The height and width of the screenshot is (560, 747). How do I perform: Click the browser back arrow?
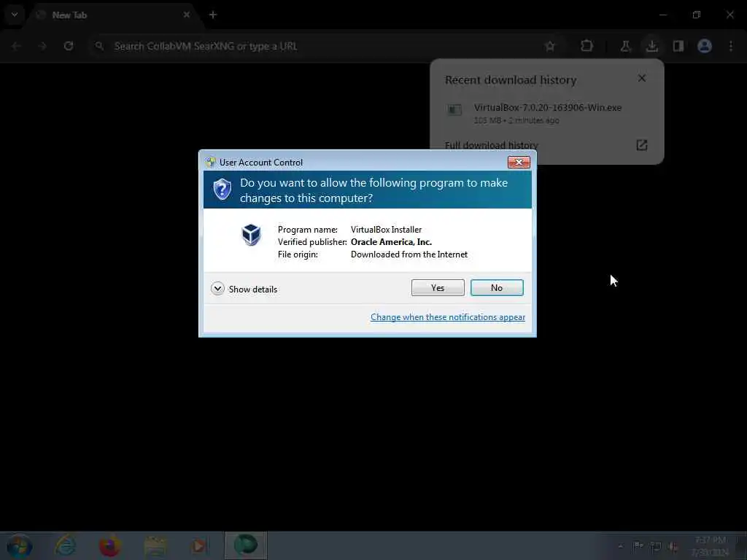[16, 46]
